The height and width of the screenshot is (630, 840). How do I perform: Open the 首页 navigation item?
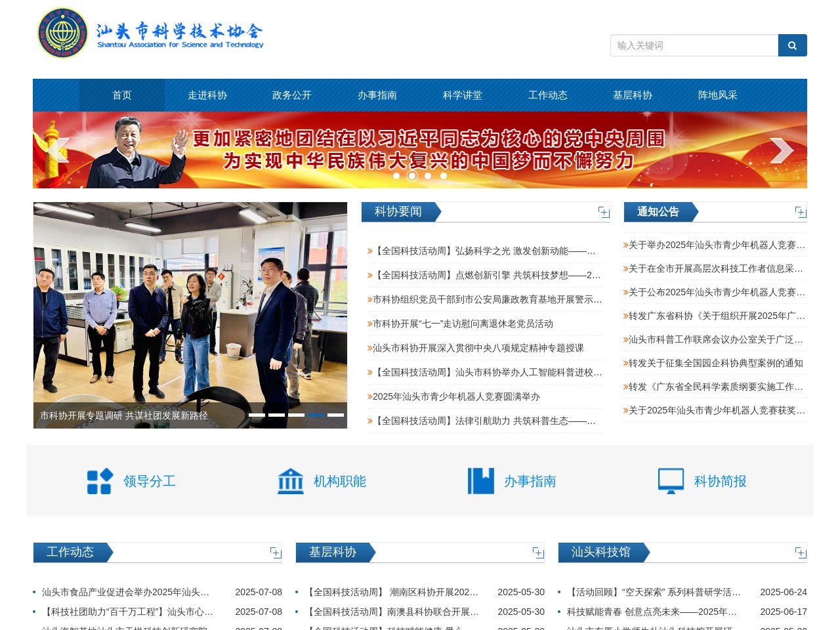pos(121,95)
